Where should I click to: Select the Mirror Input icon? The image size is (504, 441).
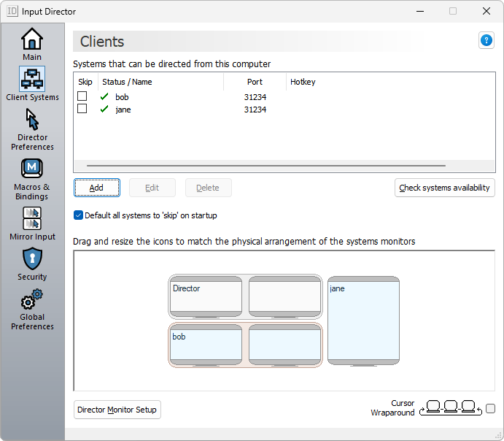[x=32, y=218]
